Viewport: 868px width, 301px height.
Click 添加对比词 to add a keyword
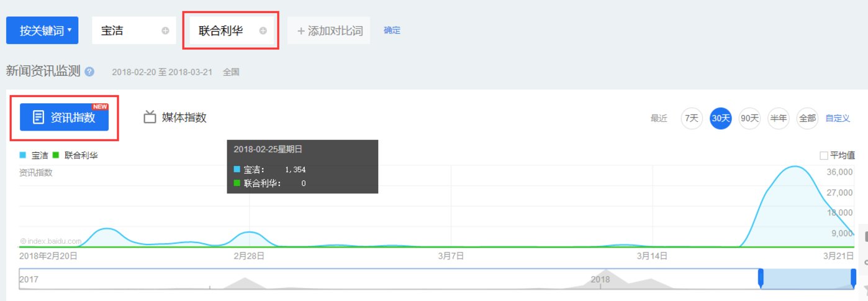pyautogui.click(x=329, y=30)
